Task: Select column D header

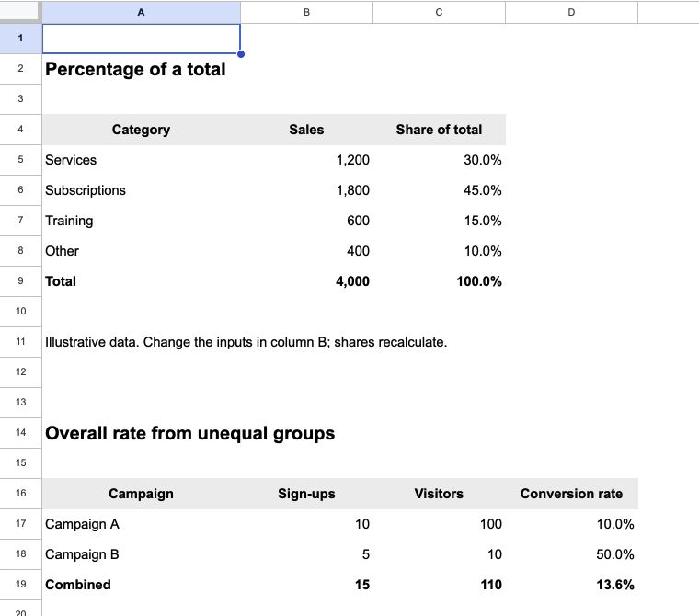Action: 571,12
